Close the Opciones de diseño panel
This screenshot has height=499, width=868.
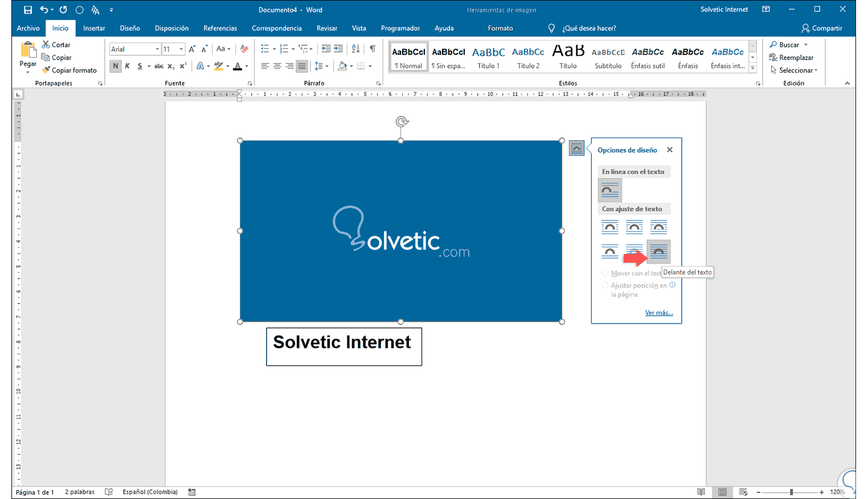(x=670, y=150)
